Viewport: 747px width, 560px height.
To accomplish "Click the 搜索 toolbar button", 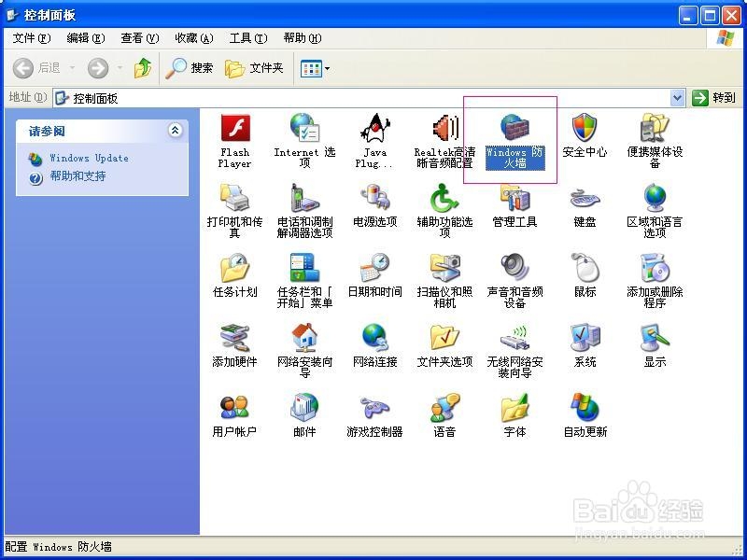I will [x=190, y=68].
